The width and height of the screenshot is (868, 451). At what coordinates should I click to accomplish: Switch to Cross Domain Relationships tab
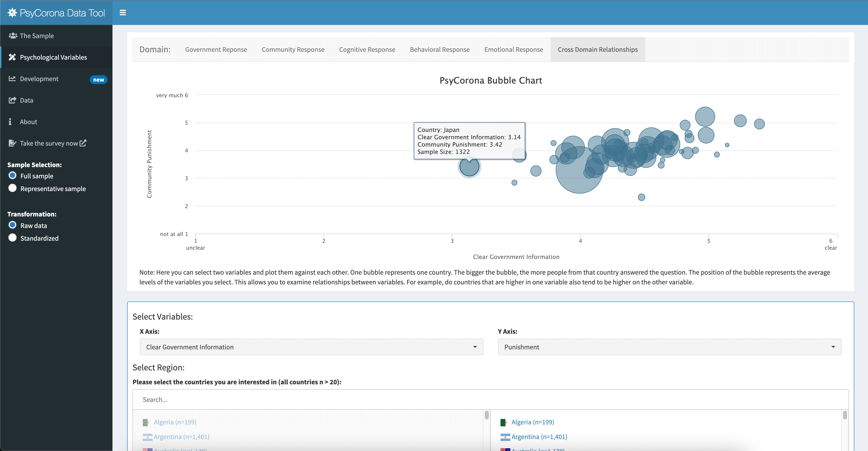click(x=597, y=49)
